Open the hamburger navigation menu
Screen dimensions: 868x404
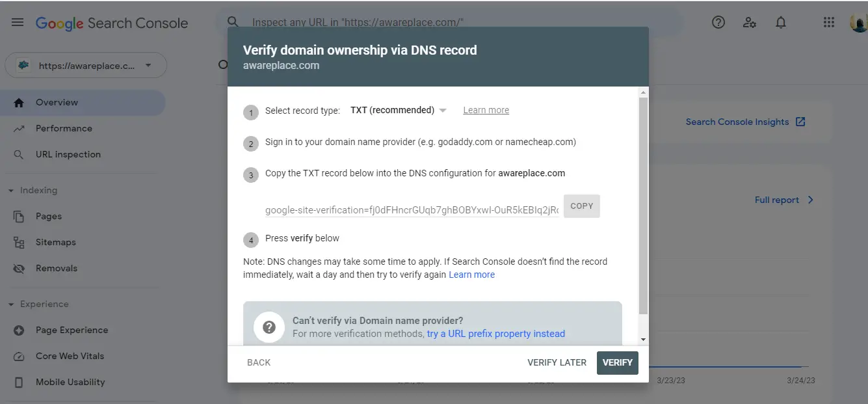click(x=17, y=21)
